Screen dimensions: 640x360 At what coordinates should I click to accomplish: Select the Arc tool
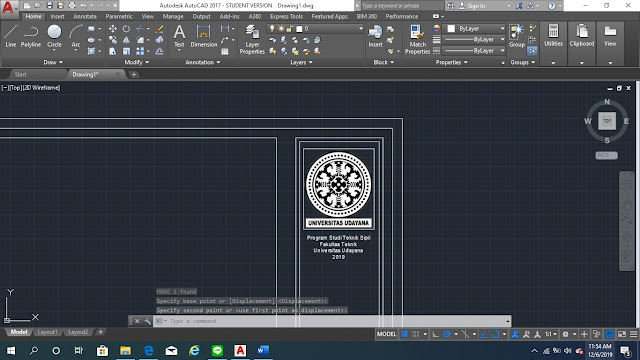tap(76, 36)
